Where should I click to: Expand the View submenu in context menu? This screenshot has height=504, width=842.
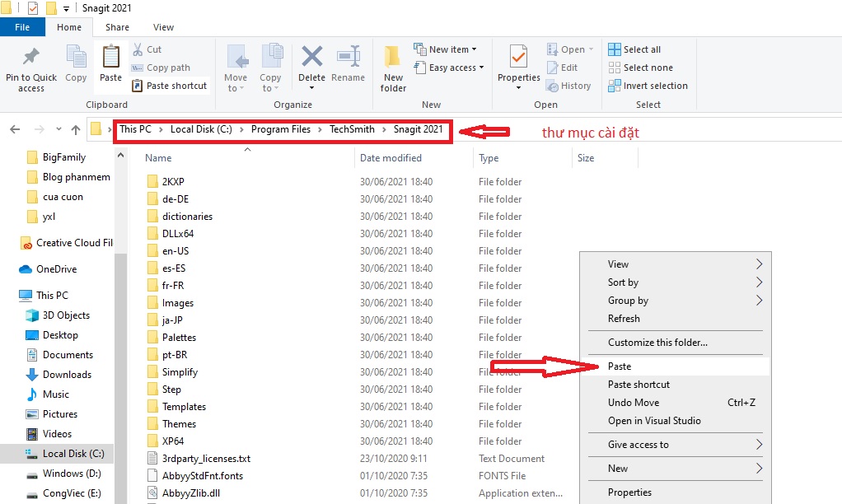tap(759, 264)
